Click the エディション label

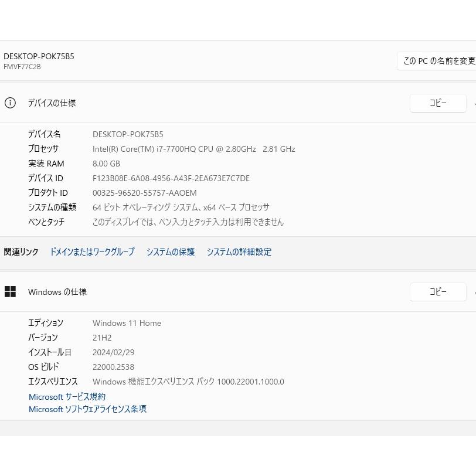tap(46, 323)
